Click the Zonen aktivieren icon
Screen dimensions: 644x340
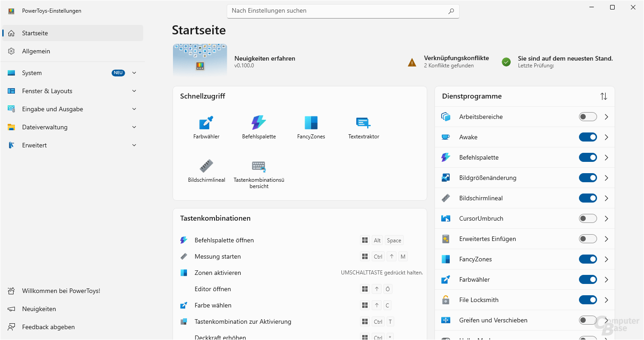pos(184,273)
